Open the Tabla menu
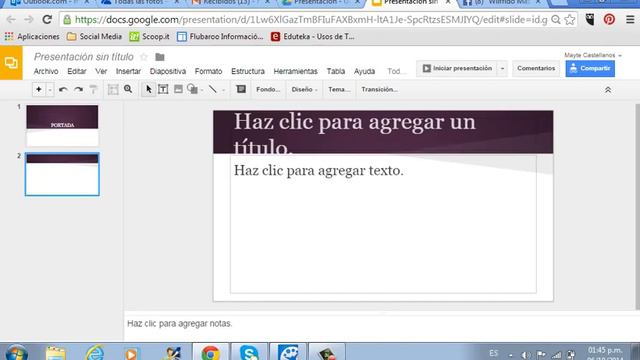The height and width of the screenshot is (360, 640). coord(336,71)
